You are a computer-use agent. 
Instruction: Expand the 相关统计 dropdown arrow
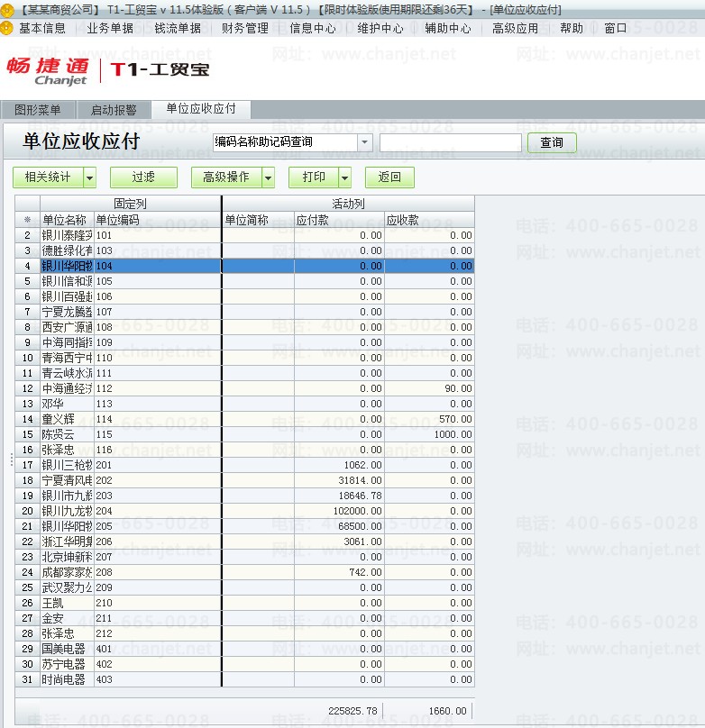(89, 177)
